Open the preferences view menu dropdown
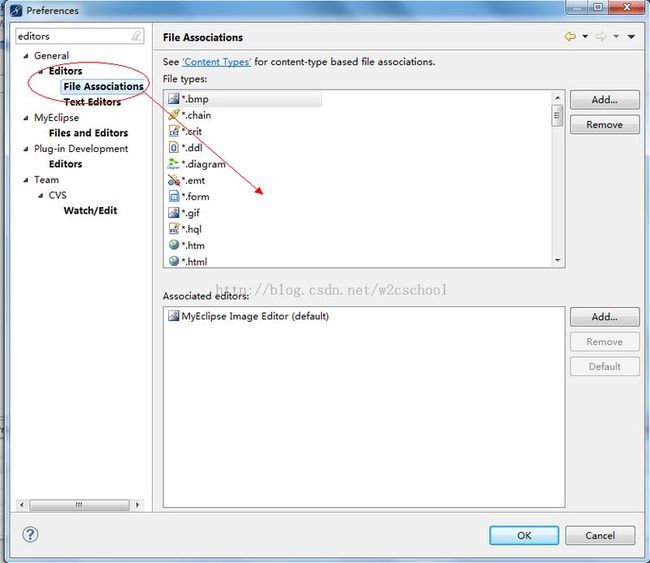The height and width of the screenshot is (563, 650). click(631, 36)
